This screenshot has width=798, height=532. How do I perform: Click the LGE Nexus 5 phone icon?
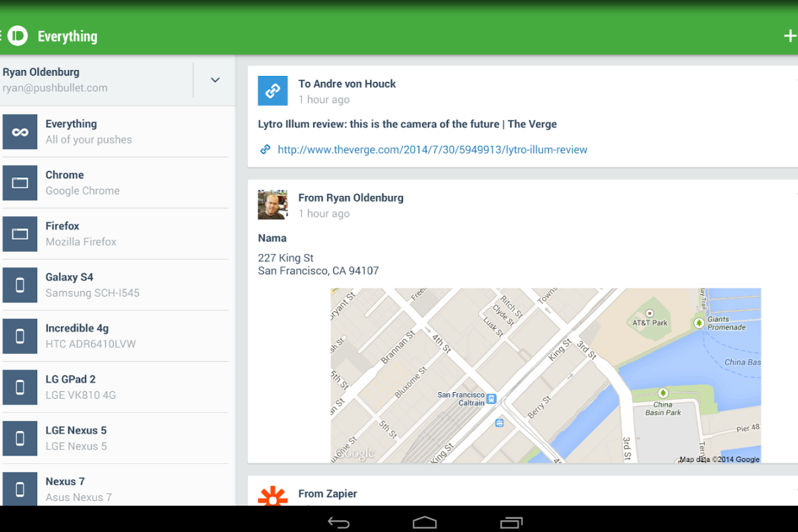pos(20,438)
